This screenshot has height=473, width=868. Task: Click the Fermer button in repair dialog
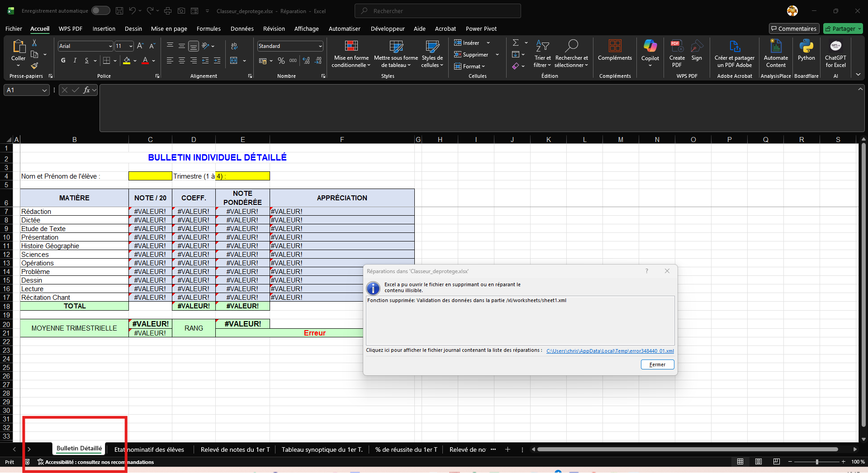[x=657, y=364]
